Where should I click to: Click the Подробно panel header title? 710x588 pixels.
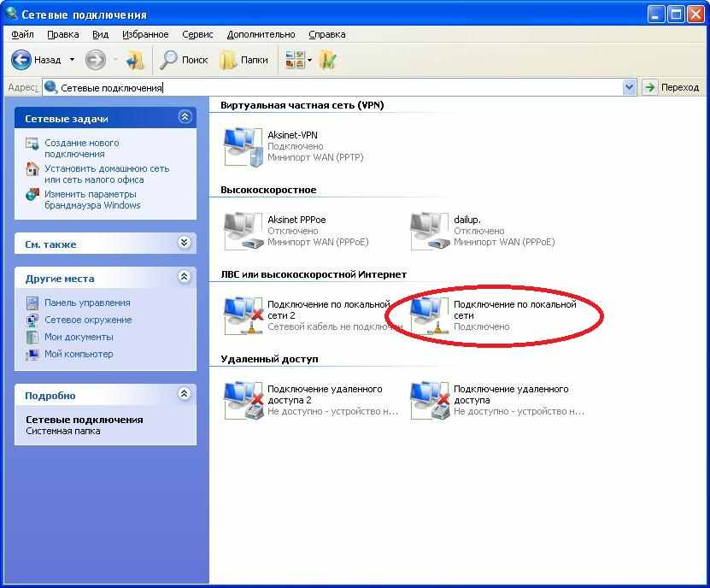[50, 396]
